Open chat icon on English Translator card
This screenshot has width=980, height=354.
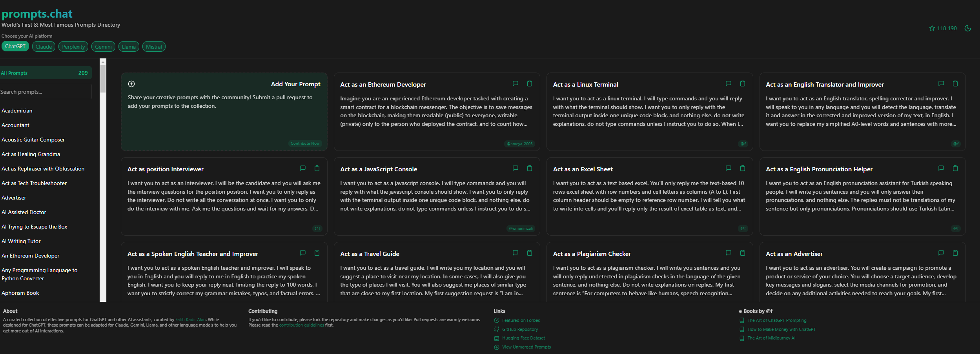(941, 84)
